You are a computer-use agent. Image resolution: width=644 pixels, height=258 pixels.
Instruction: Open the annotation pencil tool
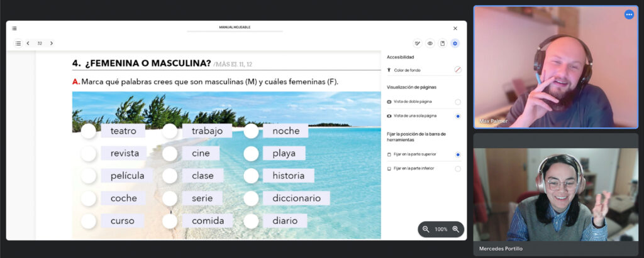click(418, 43)
